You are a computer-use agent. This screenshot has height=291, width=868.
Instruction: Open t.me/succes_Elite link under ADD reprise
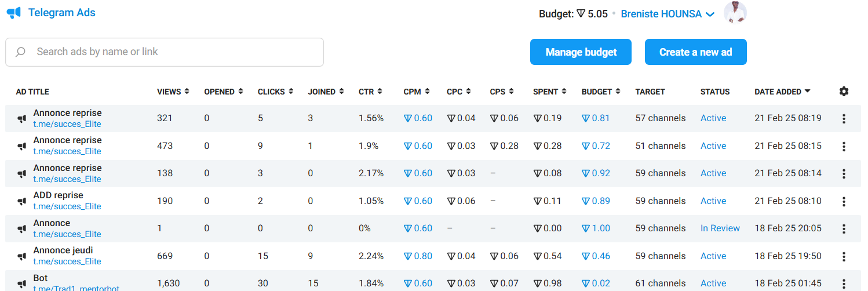click(x=67, y=206)
